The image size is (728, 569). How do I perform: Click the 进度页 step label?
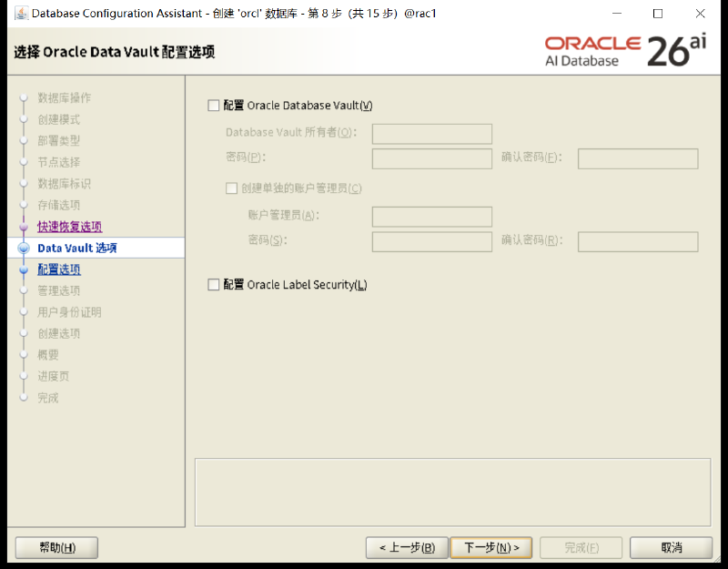click(x=54, y=376)
